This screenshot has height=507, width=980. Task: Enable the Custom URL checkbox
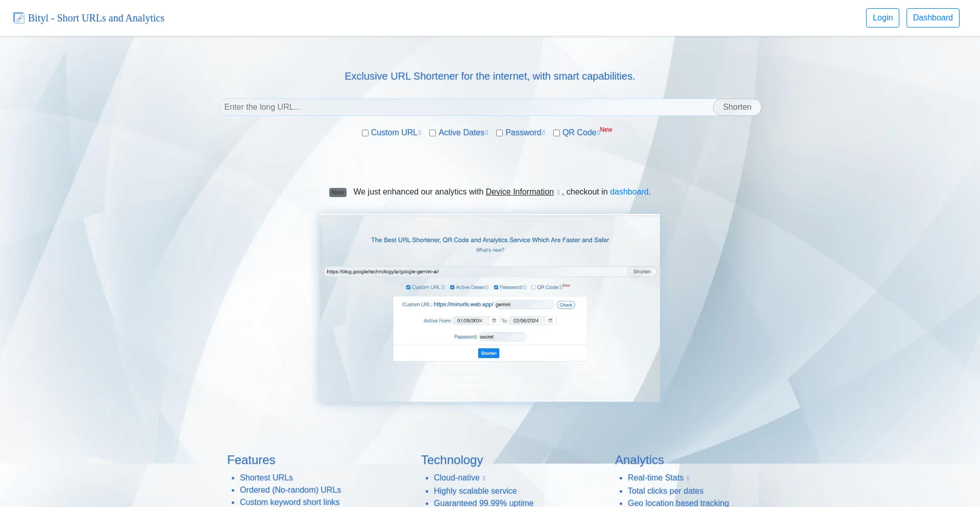365,133
